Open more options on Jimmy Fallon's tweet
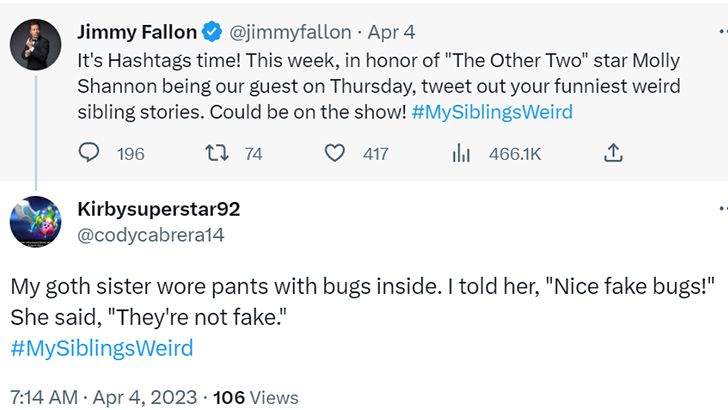 (x=723, y=32)
